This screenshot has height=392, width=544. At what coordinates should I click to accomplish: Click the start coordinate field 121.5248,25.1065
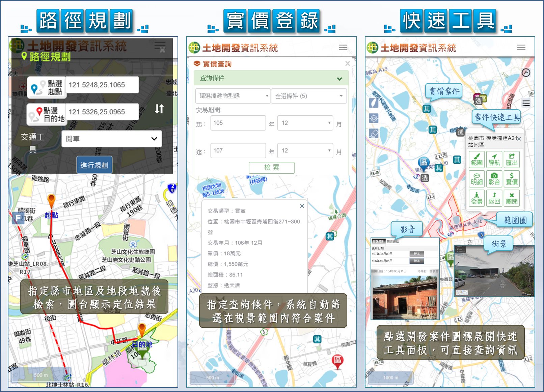(102, 85)
